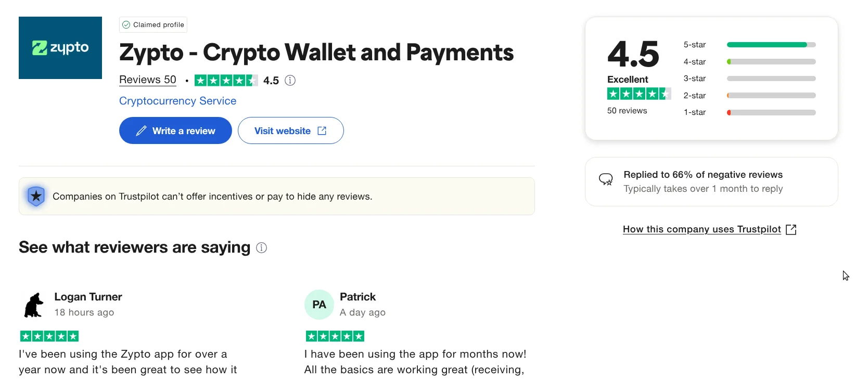Filter reviews by 1-star rating

[749, 112]
